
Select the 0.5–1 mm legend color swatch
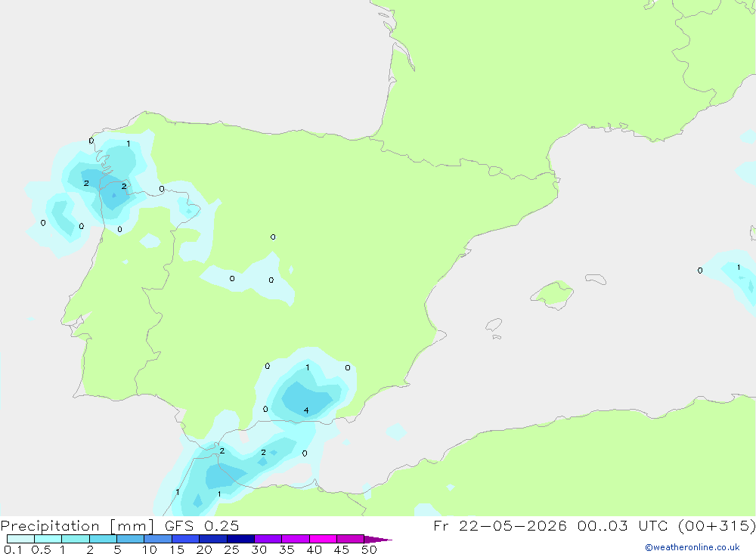pos(48,539)
